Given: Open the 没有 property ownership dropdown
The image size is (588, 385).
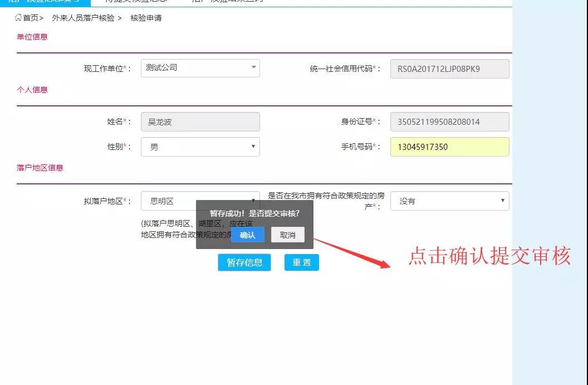Looking at the screenshot, I should pos(503,201).
